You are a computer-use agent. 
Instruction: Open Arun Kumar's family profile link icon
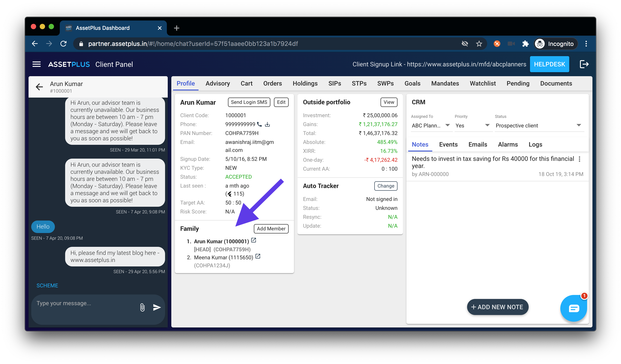click(x=254, y=240)
